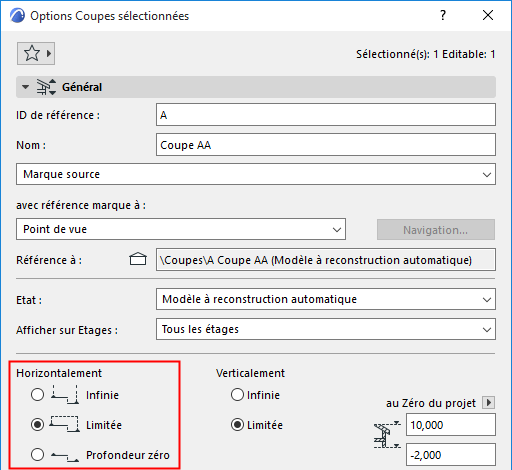The image size is (512, 470).
Task: Open the Favorites star button
Action: [36, 53]
